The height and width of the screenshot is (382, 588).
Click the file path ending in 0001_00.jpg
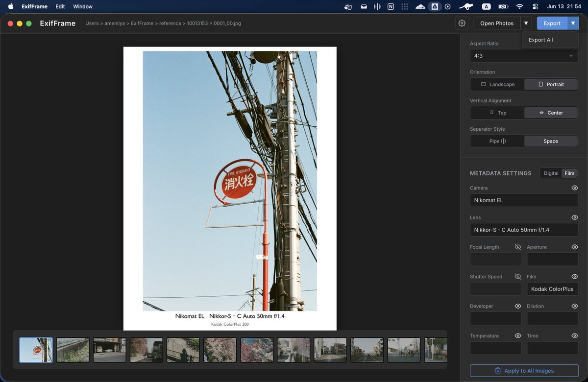[163, 23]
